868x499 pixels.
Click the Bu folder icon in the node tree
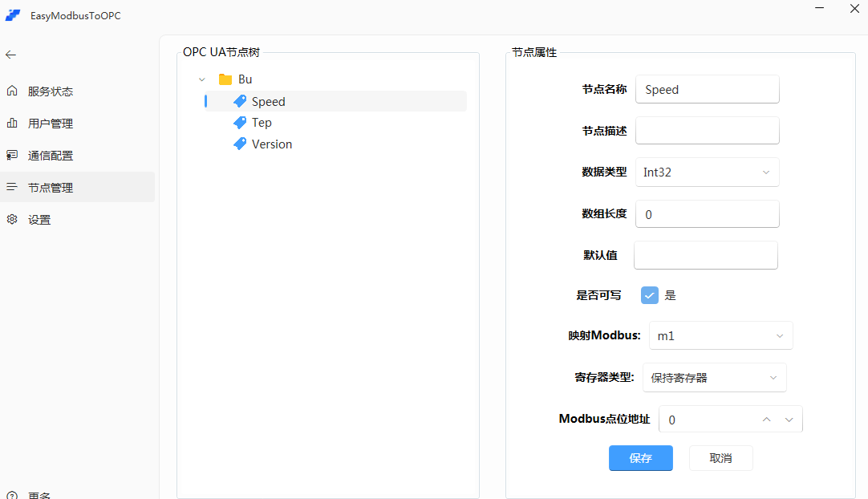click(x=227, y=79)
